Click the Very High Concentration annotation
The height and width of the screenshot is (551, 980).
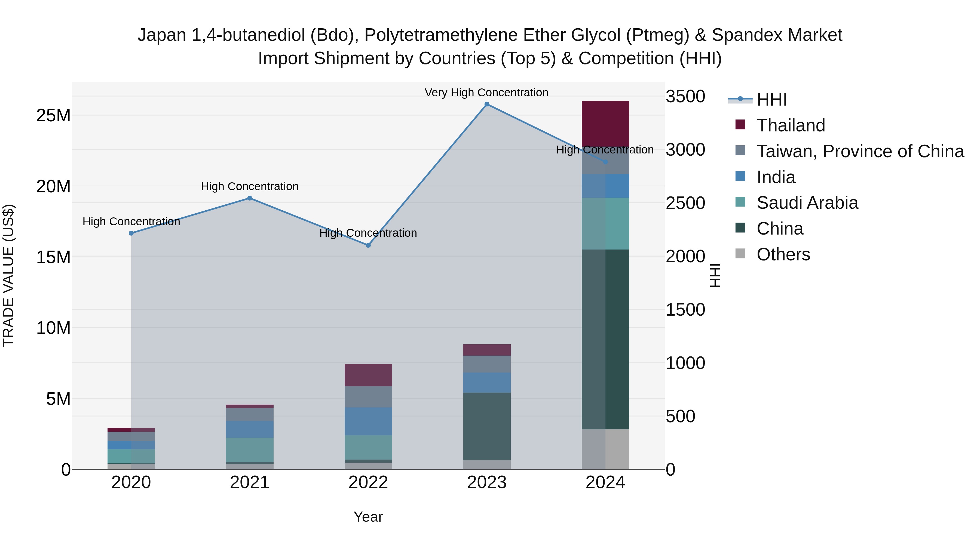click(x=486, y=93)
